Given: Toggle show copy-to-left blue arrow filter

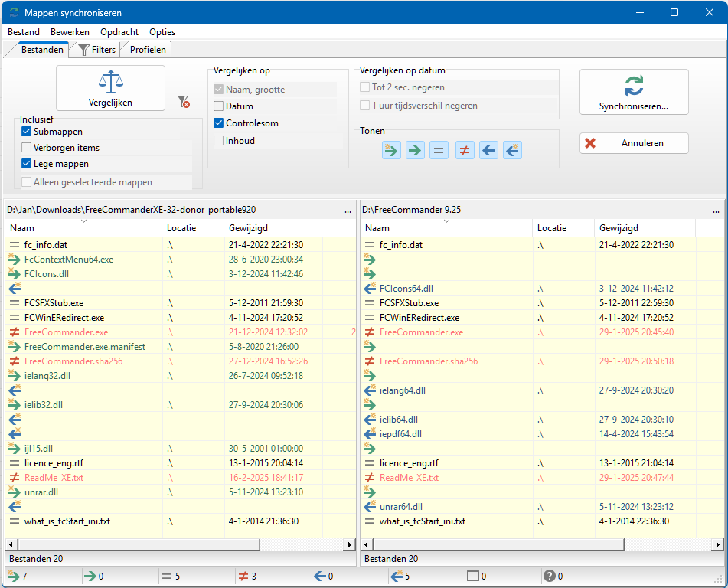Looking at the screenshot, I should 488,151.
